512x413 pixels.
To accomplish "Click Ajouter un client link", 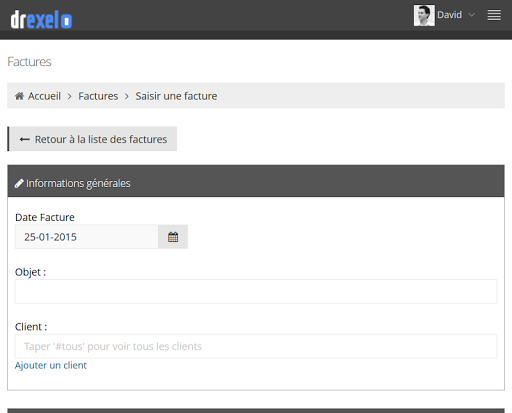I will click(x=51, y=365).
